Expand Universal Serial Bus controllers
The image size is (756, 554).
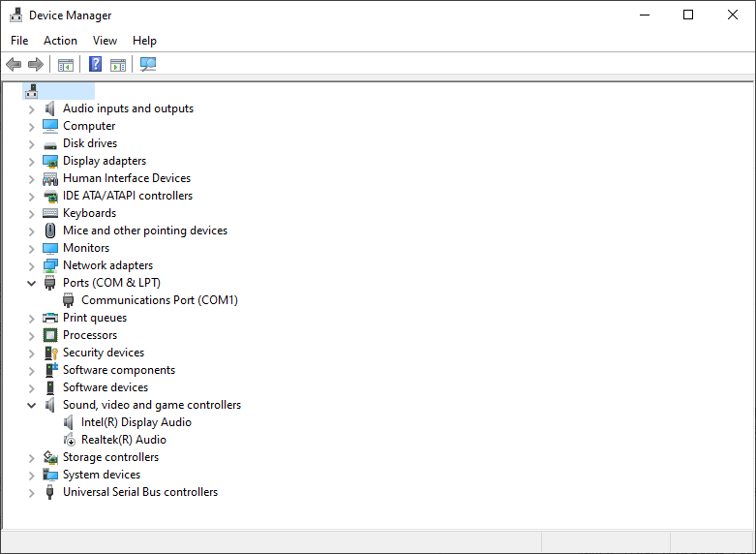click(x=31, y=492)
